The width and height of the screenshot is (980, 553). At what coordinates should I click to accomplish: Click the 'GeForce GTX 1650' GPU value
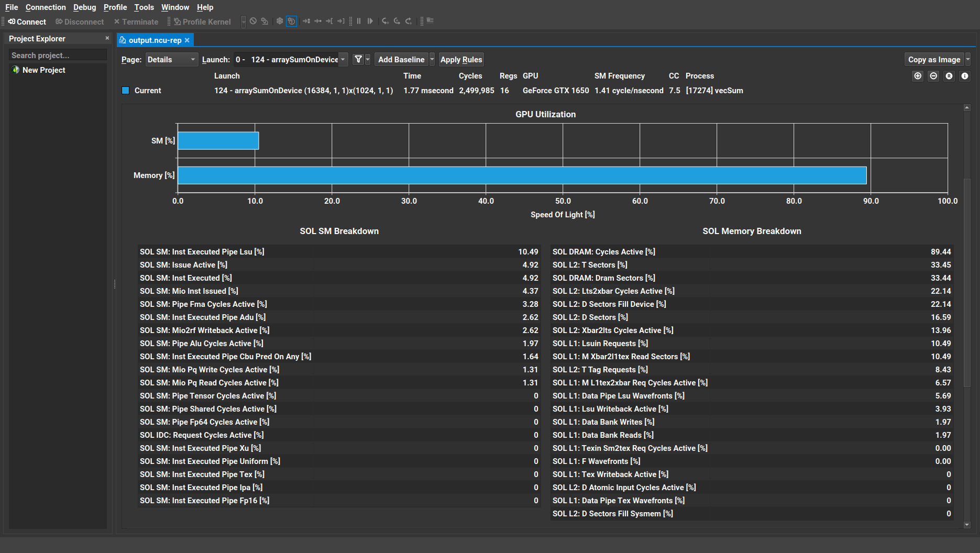tap(556, 91)
